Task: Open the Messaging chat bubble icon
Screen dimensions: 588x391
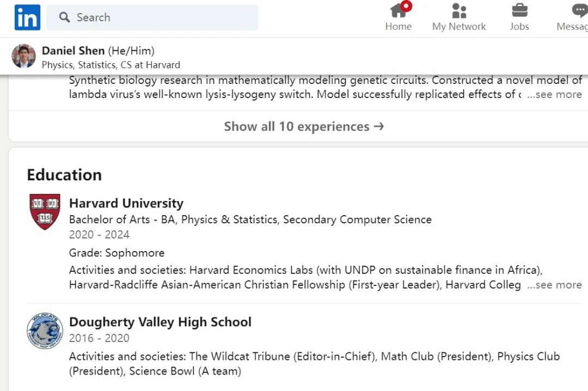Action: coord(579,11)
